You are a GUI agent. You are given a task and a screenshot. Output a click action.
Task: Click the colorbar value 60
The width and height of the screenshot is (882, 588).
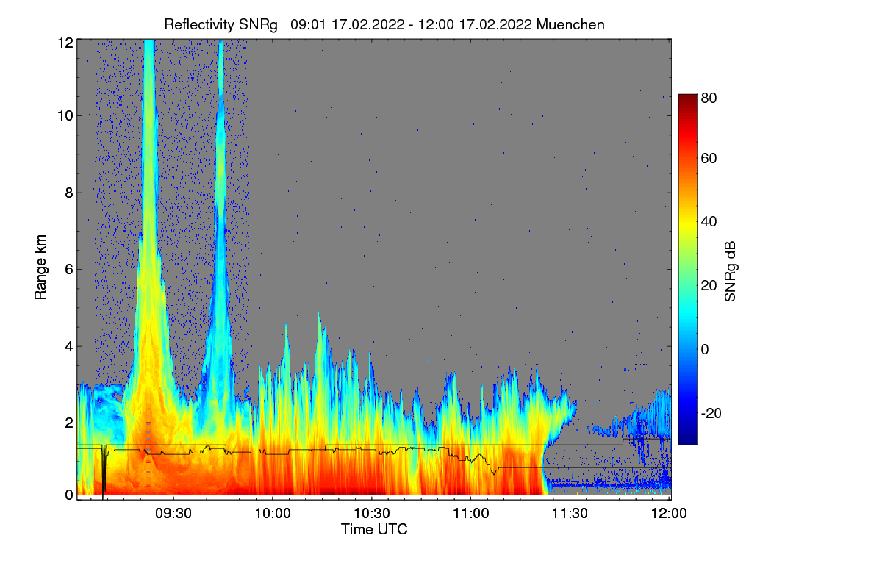[709, 158]
